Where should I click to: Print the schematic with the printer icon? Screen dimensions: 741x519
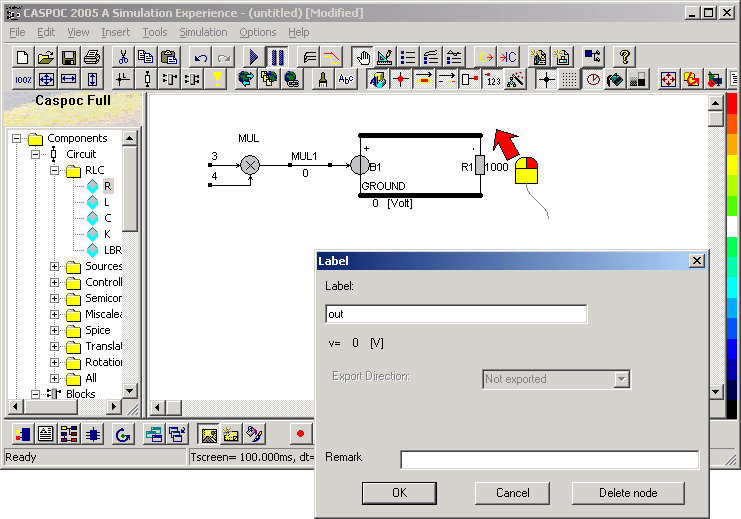[92, 57]
